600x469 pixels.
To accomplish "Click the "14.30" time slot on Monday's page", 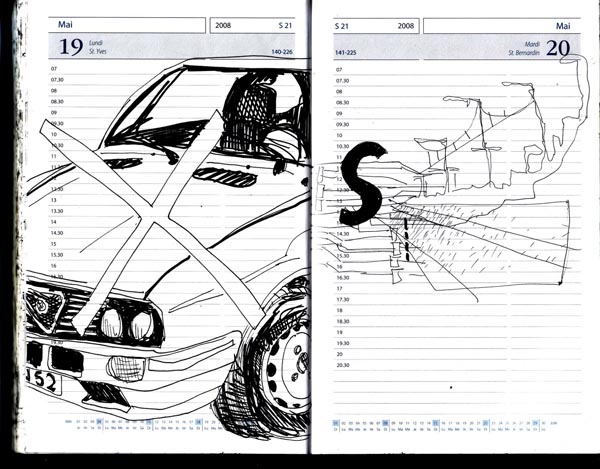I will tap(57, 233).
